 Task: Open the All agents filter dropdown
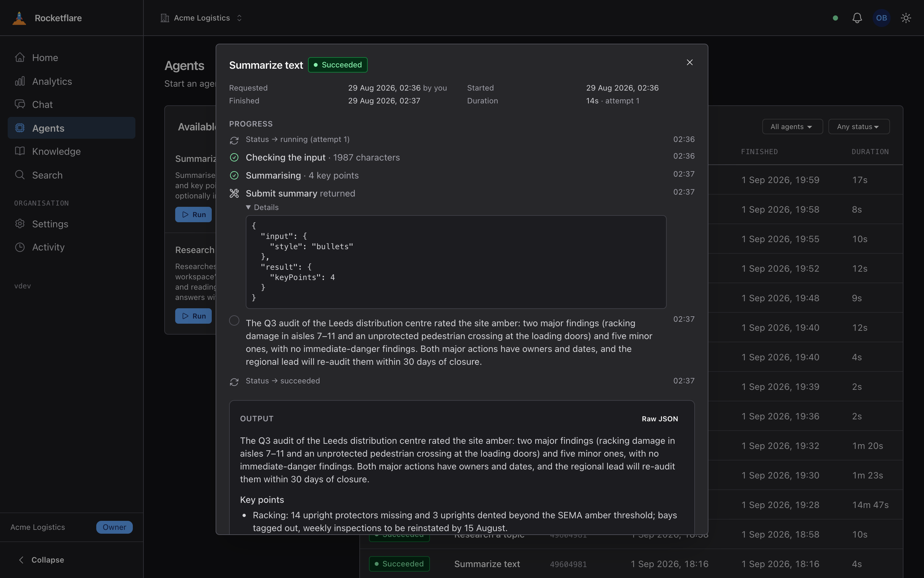(x=792, y=127)
